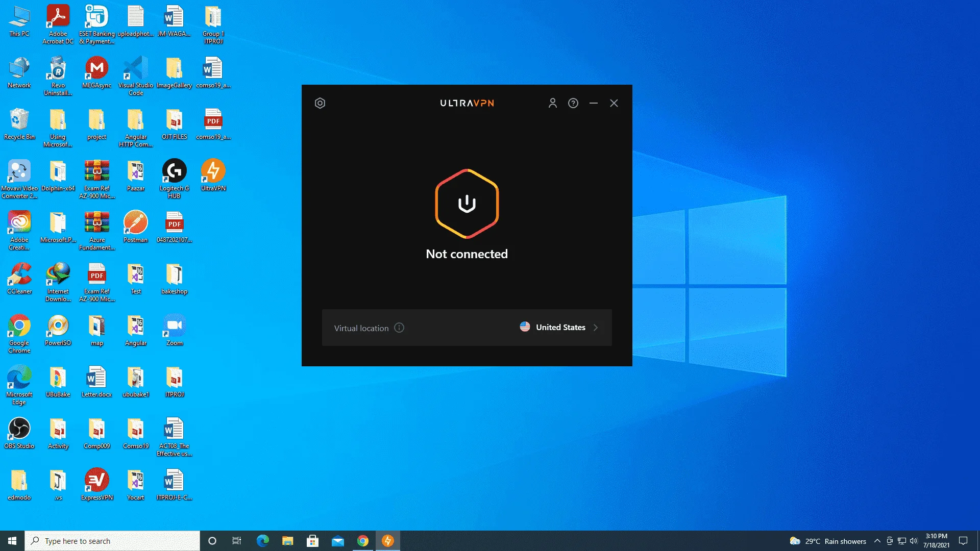Open UltraVPN settings gear icon
980x551 pixels.
pyautogui.click(x=320, y=103)
